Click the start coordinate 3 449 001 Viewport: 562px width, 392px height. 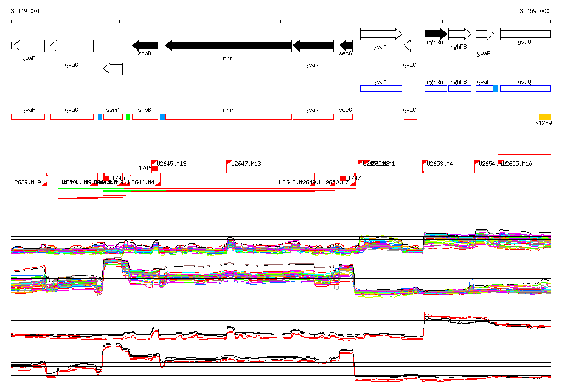coord(25,11)
